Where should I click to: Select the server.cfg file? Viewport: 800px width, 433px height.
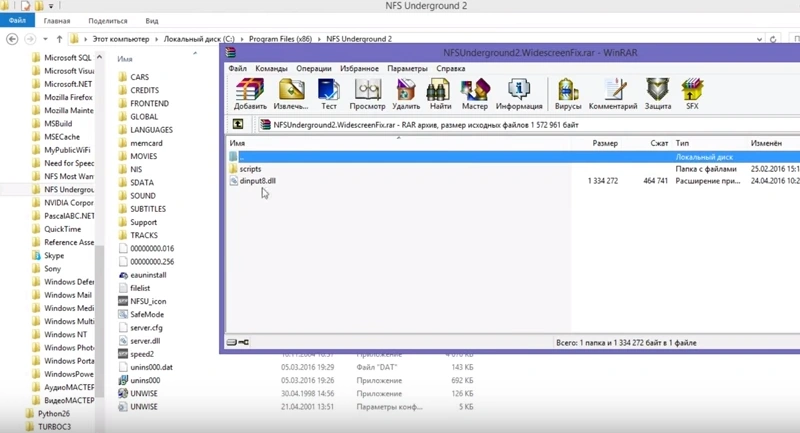point(140,327)
